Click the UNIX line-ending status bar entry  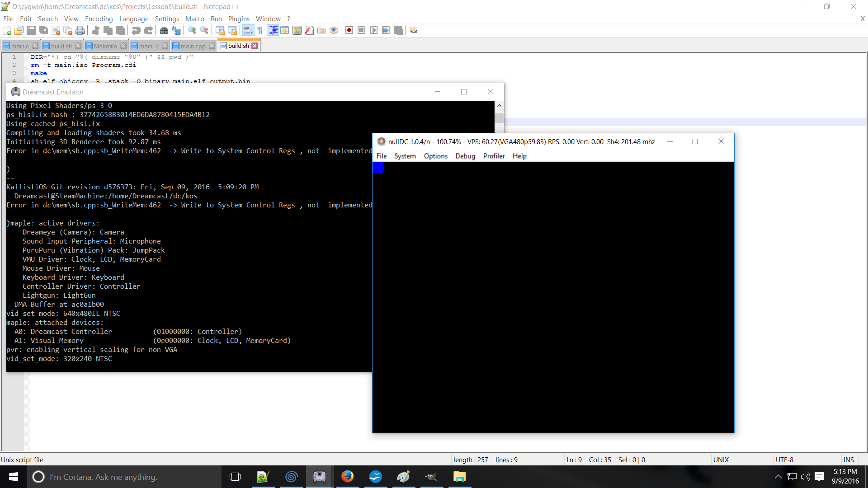(721, 460)
